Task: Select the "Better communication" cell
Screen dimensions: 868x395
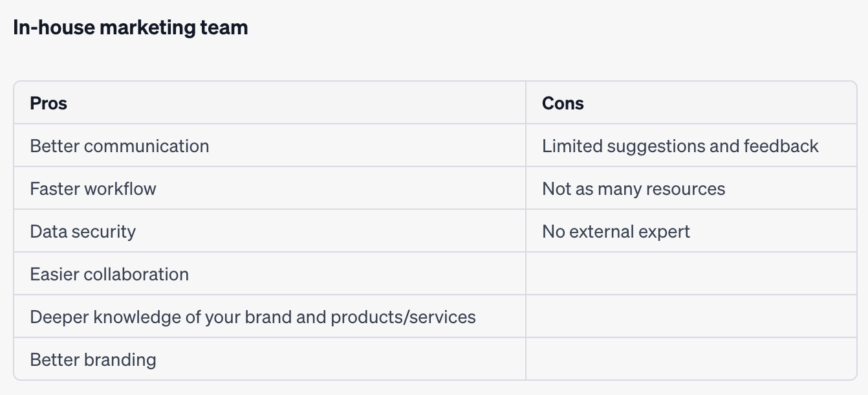Action: (120, 146)
